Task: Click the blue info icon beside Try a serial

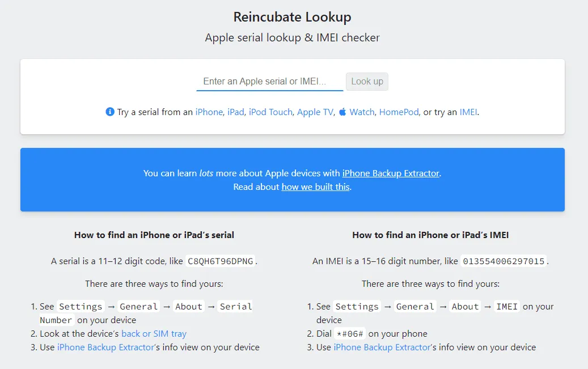Action: pyautogui.click(x=110, y=112)
